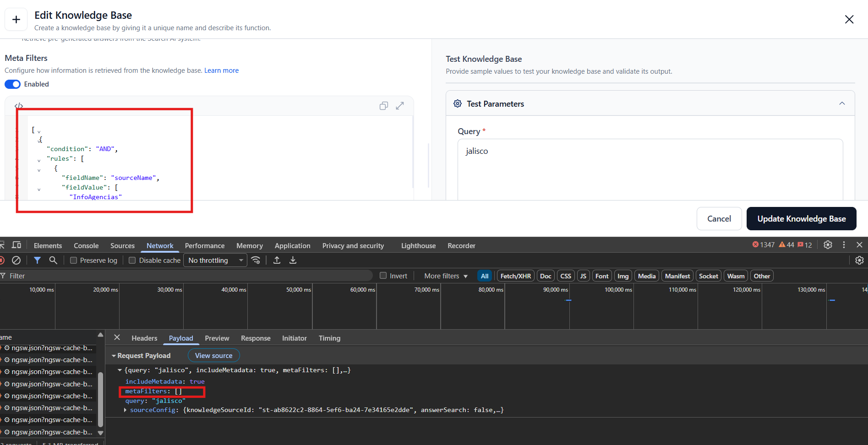The width and height of the screenshot is (868, 445).
Task: Open DevTools settings gear
Action: [x=828, y=245]
